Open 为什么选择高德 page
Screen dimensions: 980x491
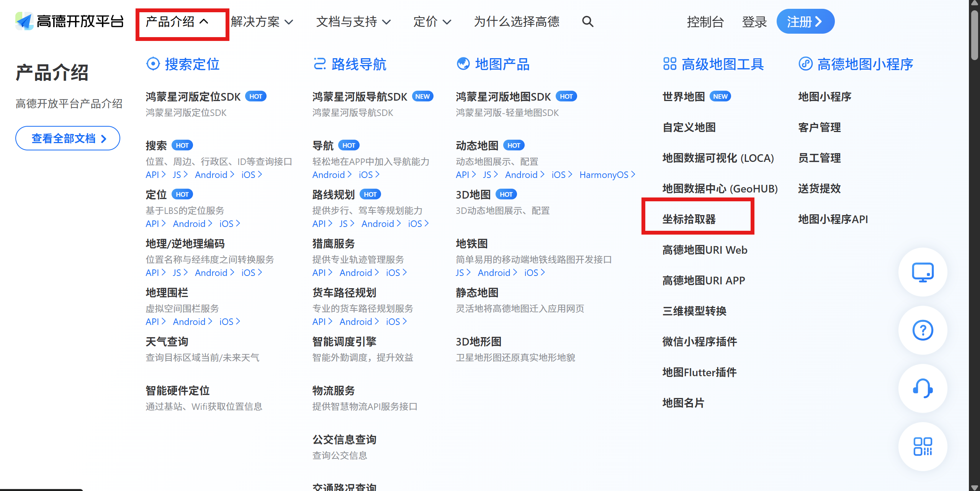tap(517, 22)
